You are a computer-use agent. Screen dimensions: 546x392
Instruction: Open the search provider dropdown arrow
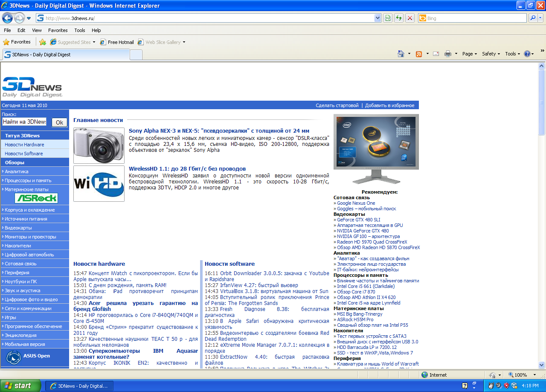[540, 18]
